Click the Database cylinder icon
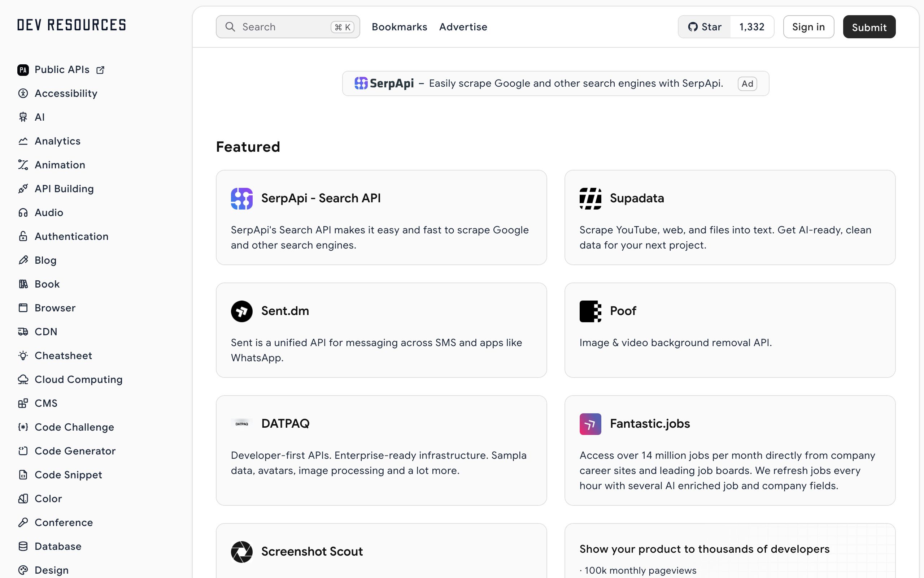Screen dimensions: 924x578 (23, 546)
